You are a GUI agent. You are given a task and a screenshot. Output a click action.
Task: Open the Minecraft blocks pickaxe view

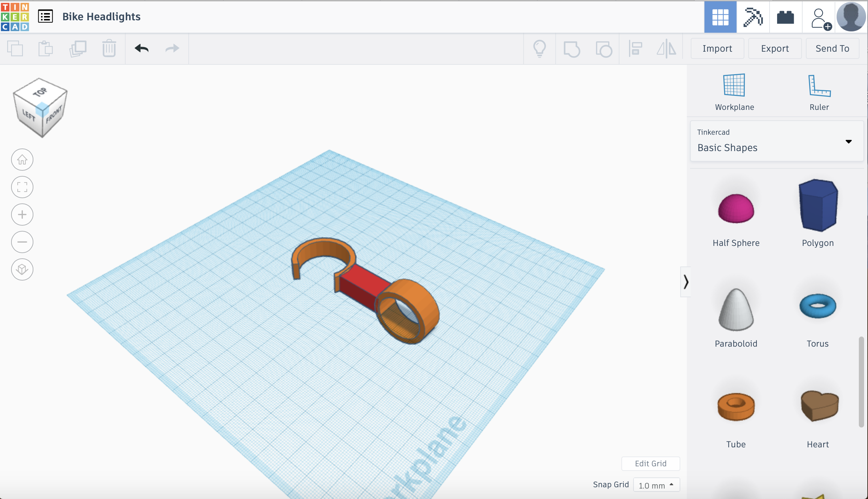coord(753,17)
